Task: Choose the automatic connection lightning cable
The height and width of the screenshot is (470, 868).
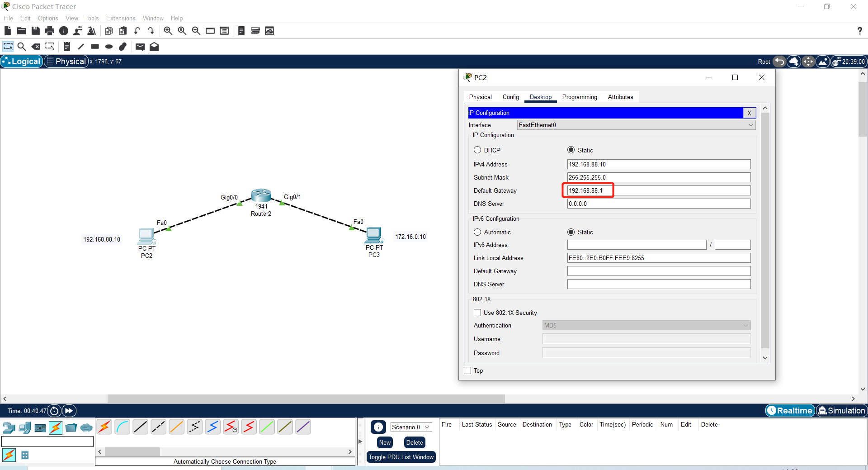Action: [104, 427]
